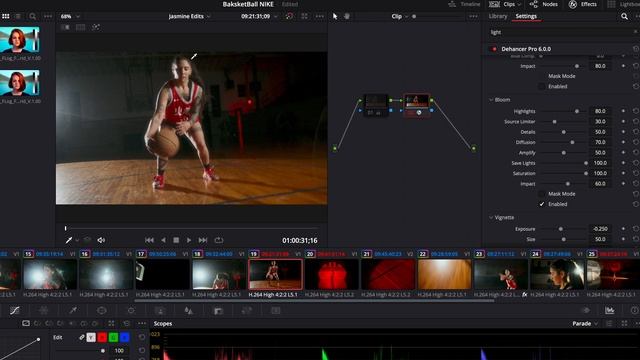
Task: Open the Color Warper palette
Action: [x=43, y=311]
